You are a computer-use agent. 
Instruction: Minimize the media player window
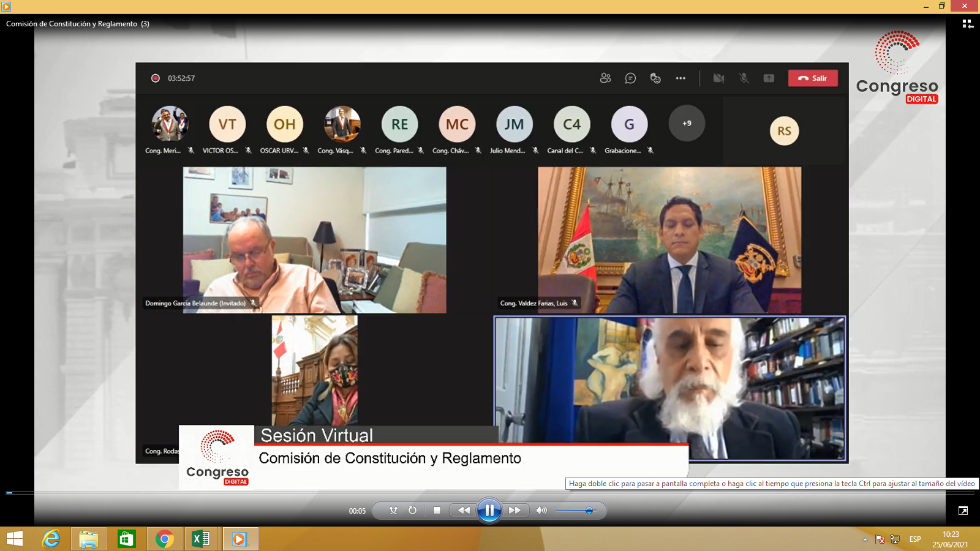point(926,6)
